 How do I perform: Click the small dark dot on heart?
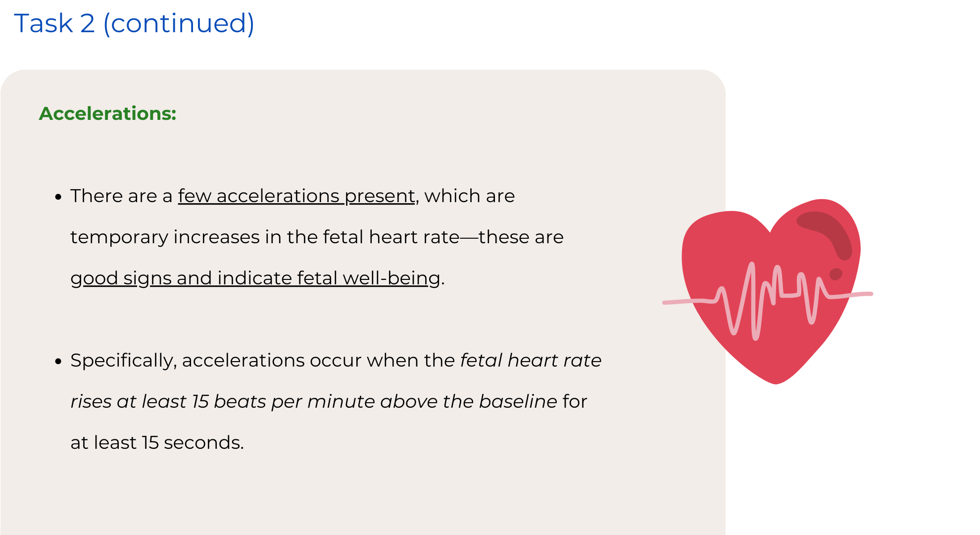point(836,274)
